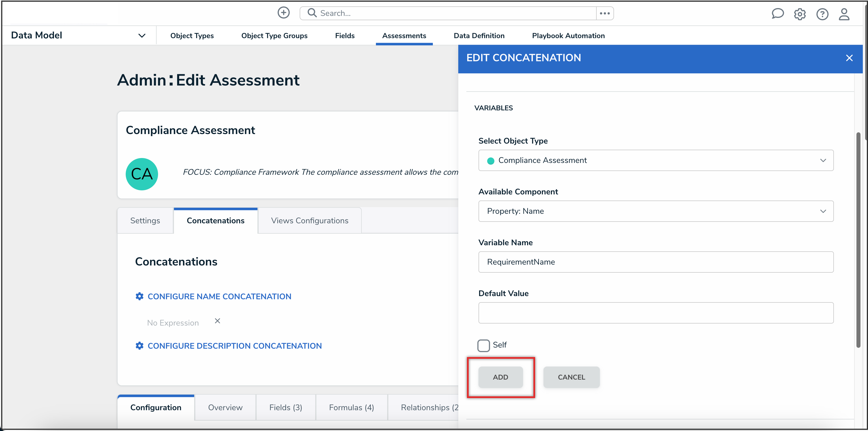Click into the Default Value field

[x=656, y=313]
